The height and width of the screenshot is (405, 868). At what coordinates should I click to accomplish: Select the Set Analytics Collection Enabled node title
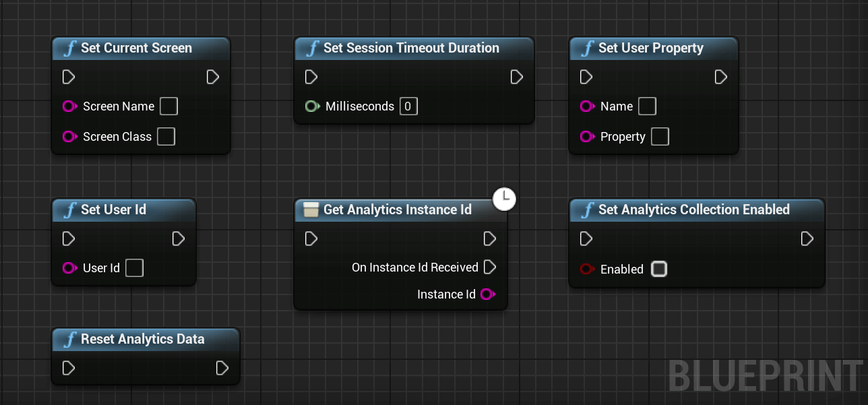[694, 210]
